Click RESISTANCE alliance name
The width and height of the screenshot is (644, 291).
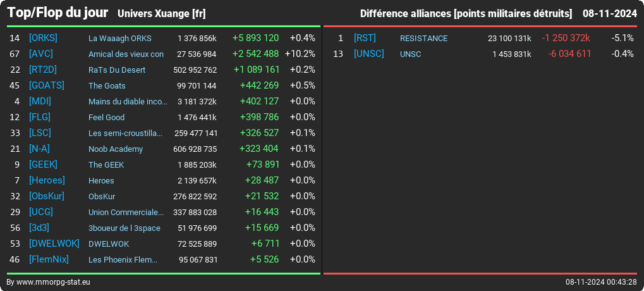click(423, 38)
